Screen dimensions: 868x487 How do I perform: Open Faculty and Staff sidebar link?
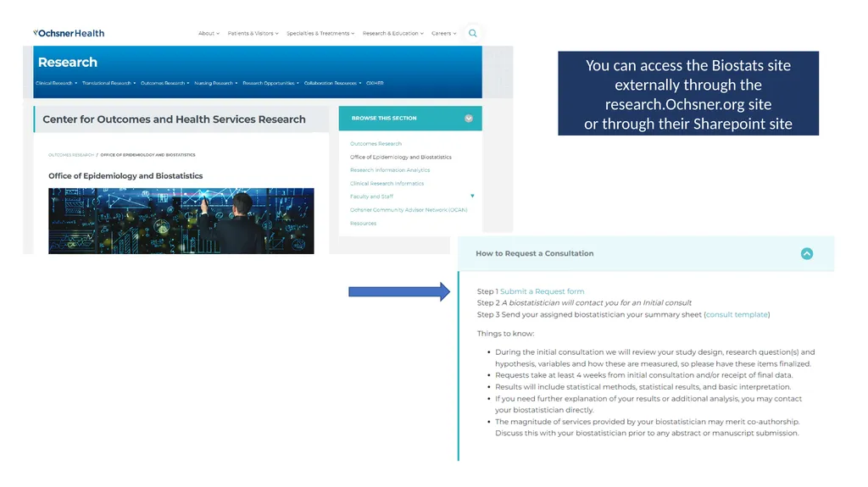click(x=371, y=196)
